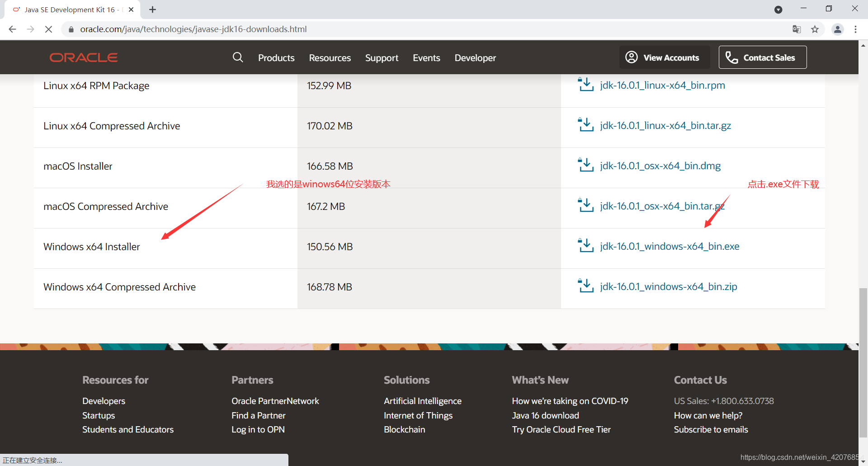
Task: Open the Products menu
Action: [x=276, y=58]
